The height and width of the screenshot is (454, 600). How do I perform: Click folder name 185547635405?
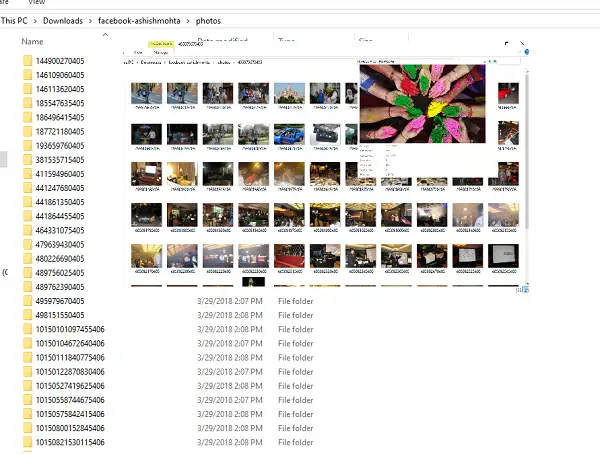click(x=60, y=103)
